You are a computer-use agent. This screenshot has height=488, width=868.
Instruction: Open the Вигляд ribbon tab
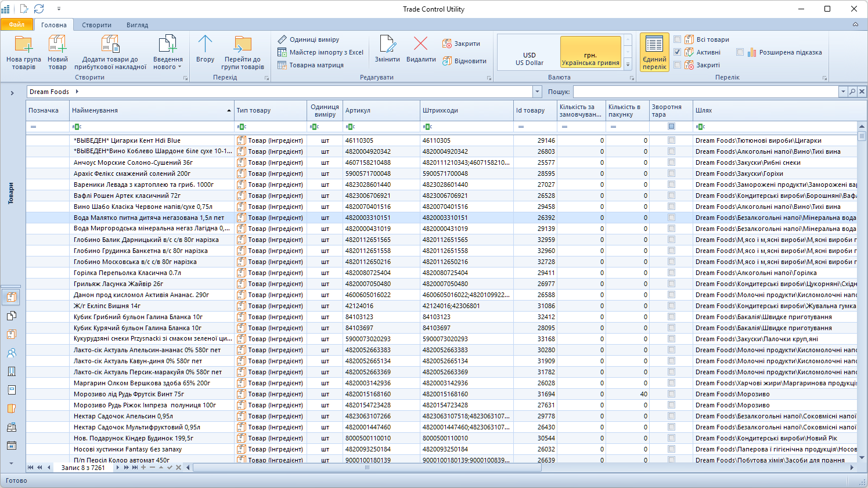click(137, 25)
